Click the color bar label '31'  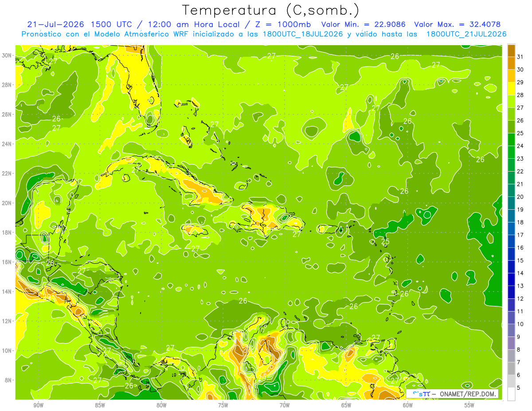click(x=520, y=57)
